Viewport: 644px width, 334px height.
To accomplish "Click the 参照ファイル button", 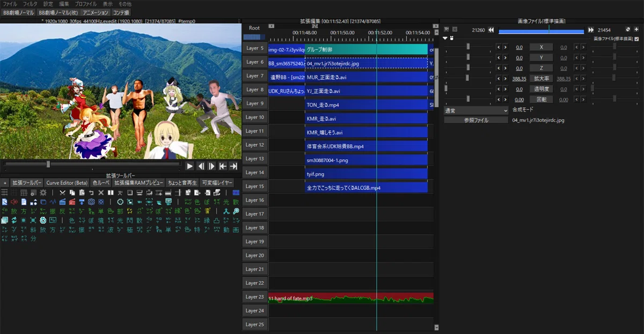I will point(476,120).
